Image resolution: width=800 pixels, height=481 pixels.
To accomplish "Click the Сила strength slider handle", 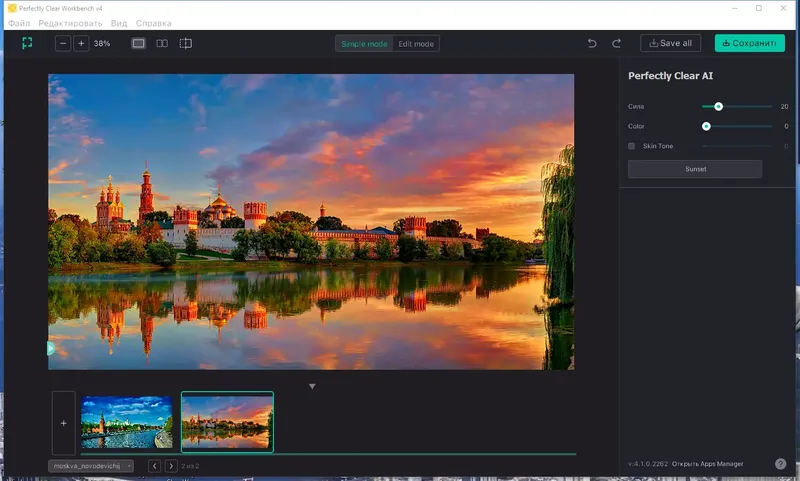I will (x=718, y=106).
